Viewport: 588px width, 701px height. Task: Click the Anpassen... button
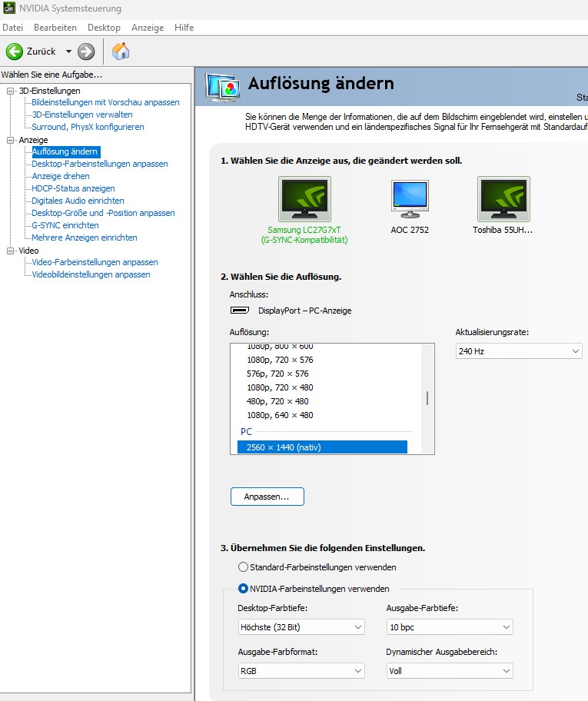tap(267, 497)
